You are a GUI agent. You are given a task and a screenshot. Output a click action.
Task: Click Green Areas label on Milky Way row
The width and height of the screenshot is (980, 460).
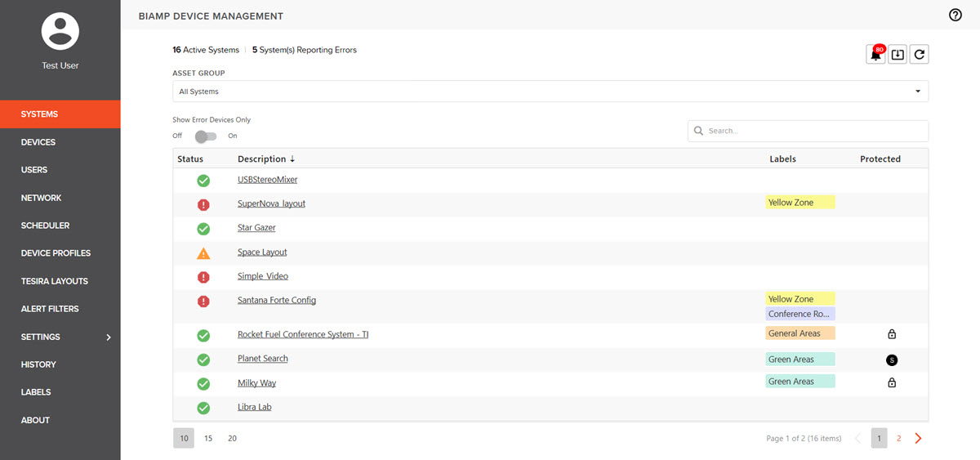800,382
